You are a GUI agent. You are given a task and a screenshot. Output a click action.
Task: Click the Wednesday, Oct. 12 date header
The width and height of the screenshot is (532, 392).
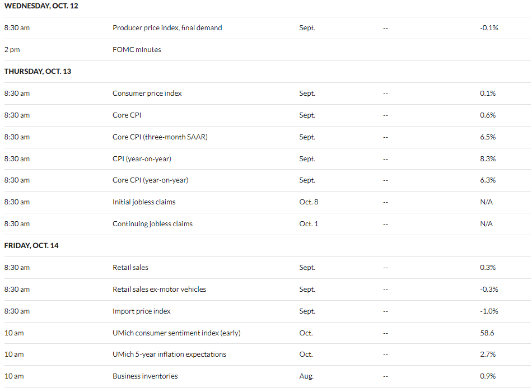pyautogui.click(x=41, y=6)
